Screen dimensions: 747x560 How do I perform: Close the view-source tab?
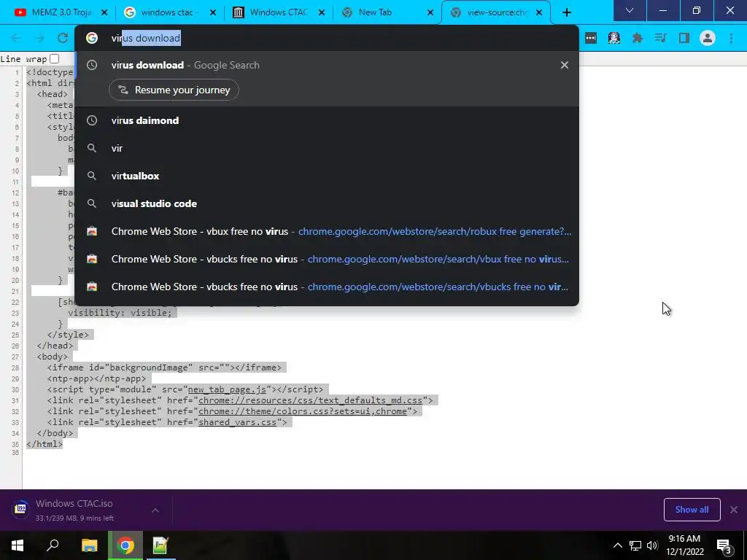tap(539, 12)
